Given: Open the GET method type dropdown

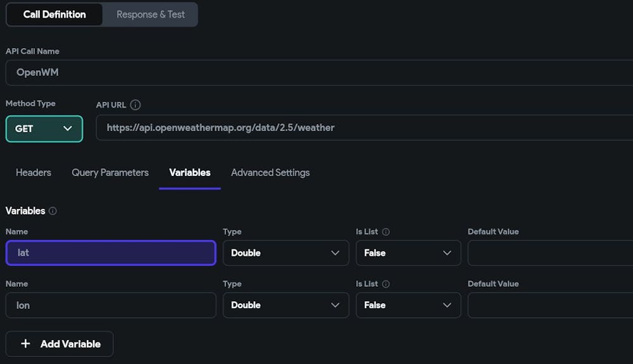Looking at the screenshot, I should point(44,129).
